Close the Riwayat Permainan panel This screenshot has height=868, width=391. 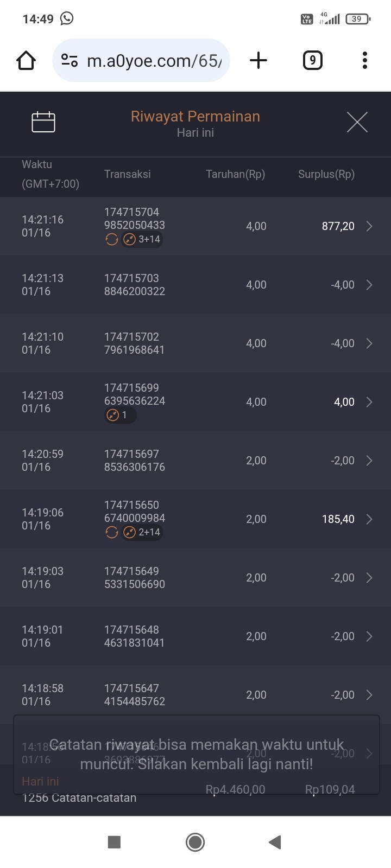click(357, 122)
